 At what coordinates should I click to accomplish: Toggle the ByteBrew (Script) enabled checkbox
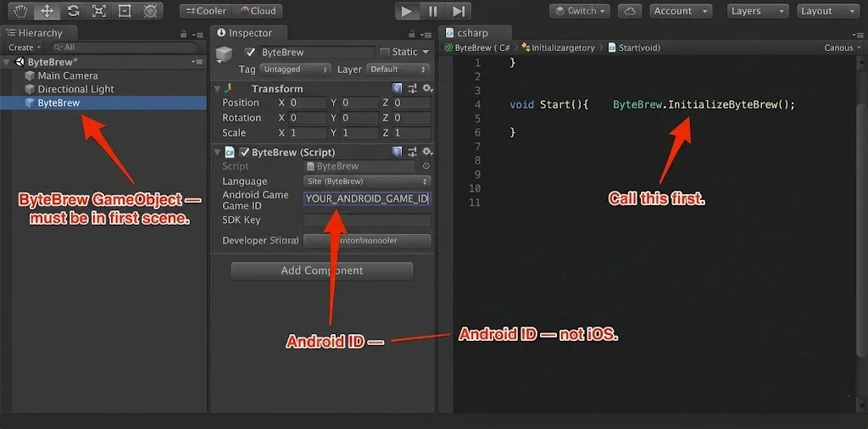click(x=244, y=153)
